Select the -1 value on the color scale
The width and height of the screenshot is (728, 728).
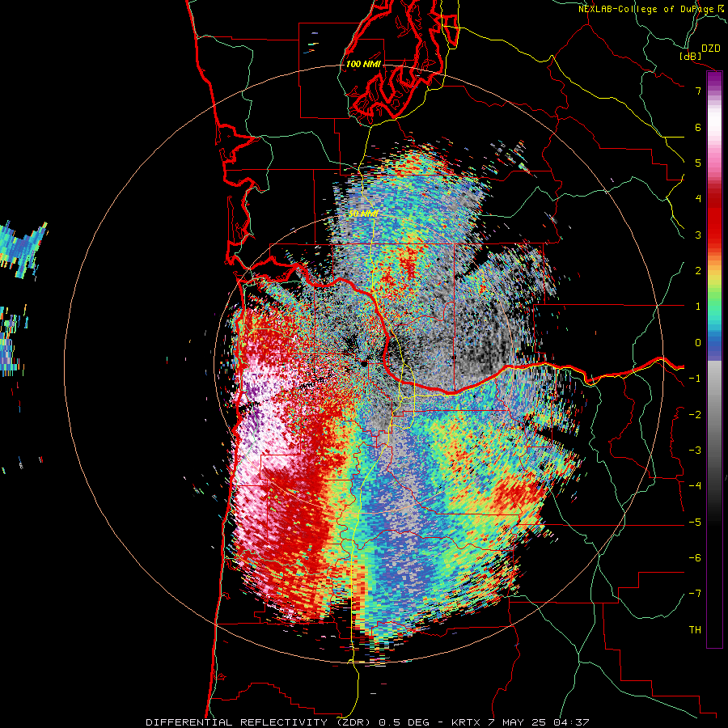[x=695, y=378]
